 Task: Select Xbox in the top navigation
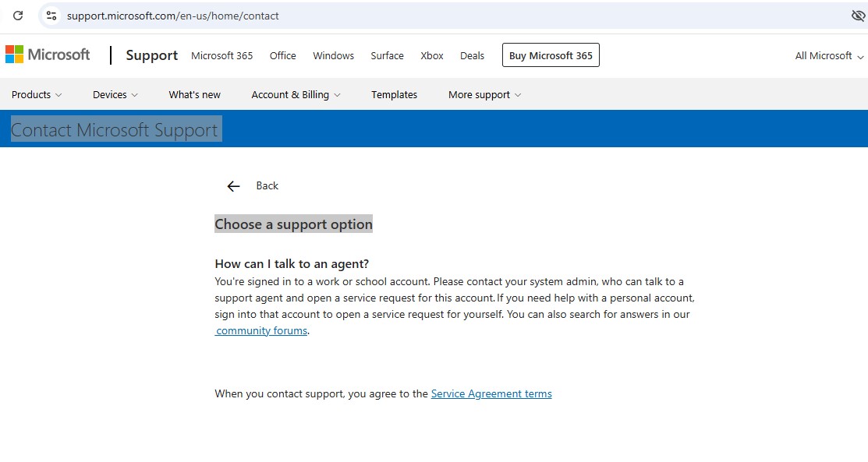pyautogui.click(x=432, y=56)
